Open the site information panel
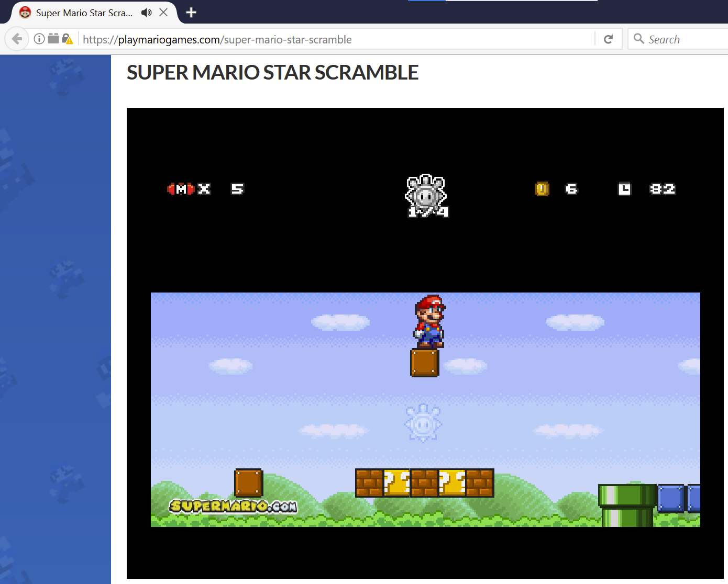The image size is (728, 584). pos(39,38)
